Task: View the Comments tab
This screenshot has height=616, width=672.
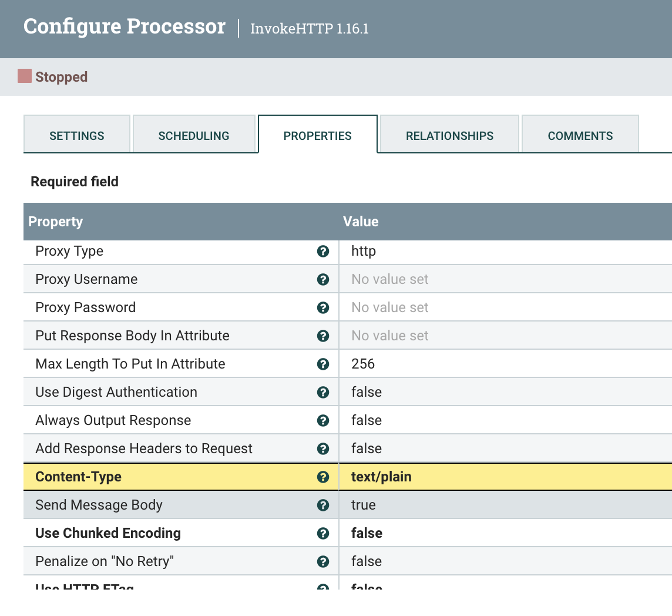Action: [580, 135]
